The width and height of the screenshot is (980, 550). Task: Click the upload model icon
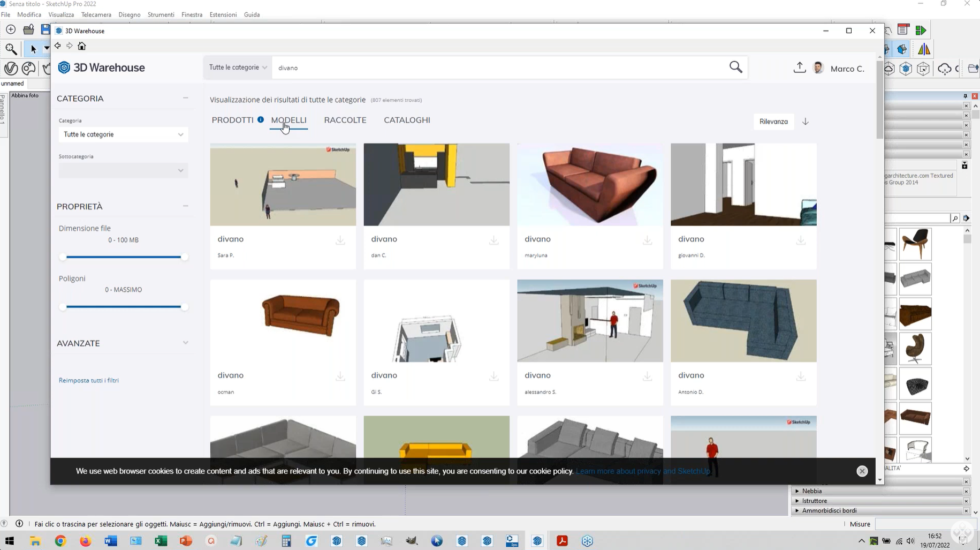point(799,67)
